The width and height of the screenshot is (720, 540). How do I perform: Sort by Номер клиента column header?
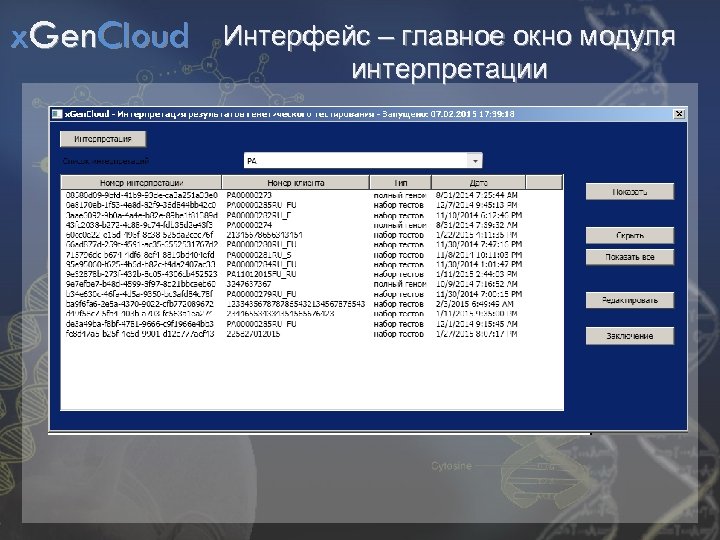click(x=296, y=182)
